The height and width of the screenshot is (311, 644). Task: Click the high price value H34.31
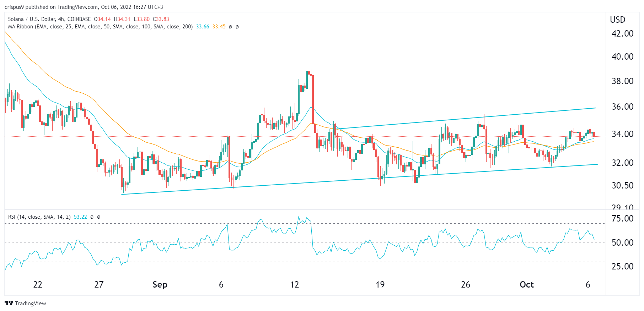point(122,19)
